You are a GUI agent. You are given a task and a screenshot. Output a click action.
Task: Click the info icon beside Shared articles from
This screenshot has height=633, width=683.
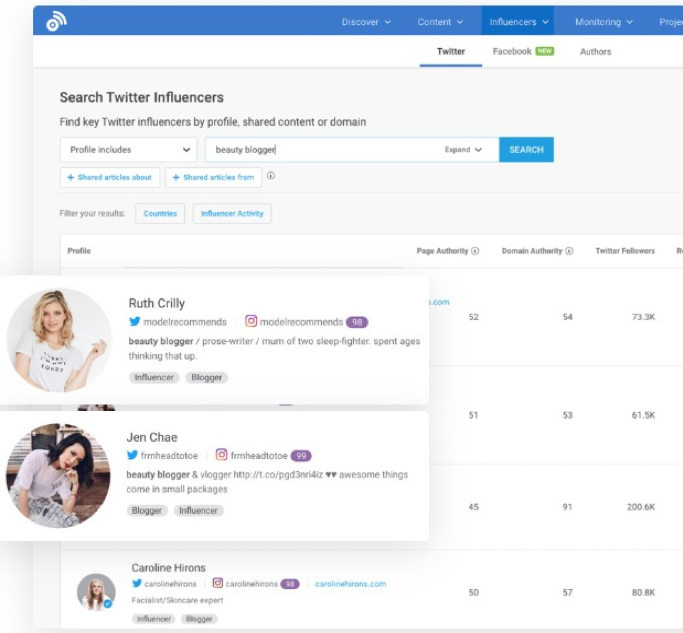pyautogui.click(x=271, y=176)
